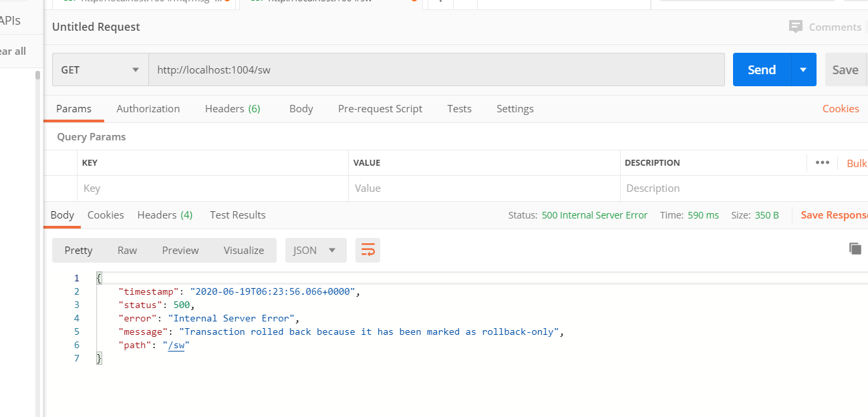Open the Comments panel

tap(825, 27)
